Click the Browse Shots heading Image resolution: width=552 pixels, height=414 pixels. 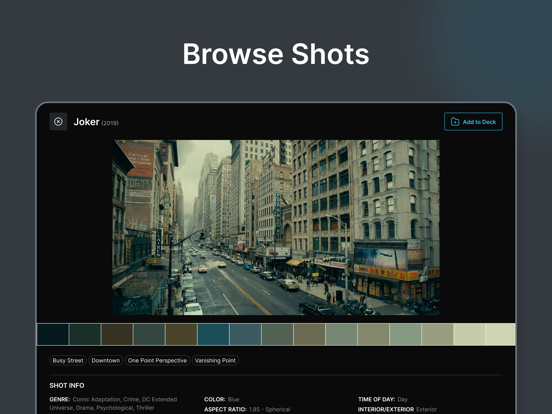tap(276, 54)
